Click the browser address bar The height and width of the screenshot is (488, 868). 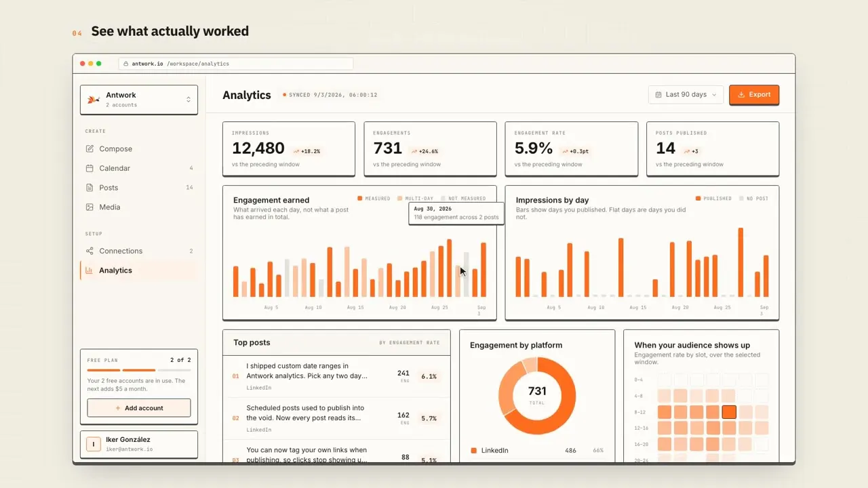(236, 64)
